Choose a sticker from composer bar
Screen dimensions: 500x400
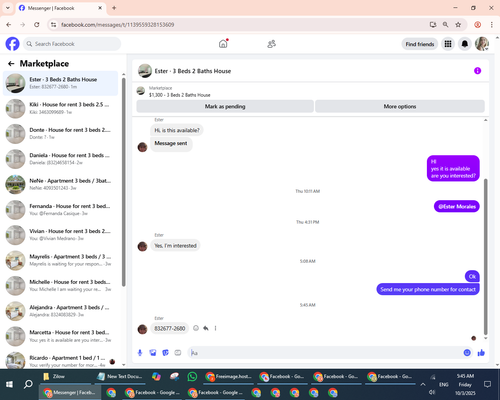[x=165, y=353]
